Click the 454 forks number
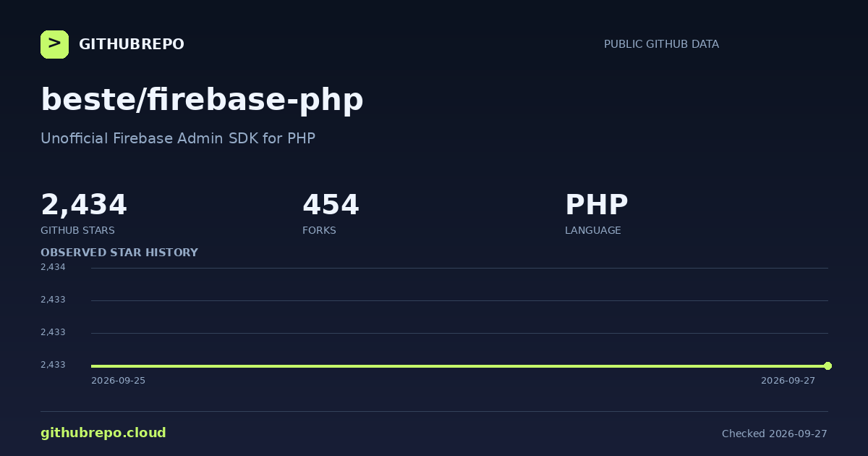The height and width of the screenshot is (456, 868). 331,205
